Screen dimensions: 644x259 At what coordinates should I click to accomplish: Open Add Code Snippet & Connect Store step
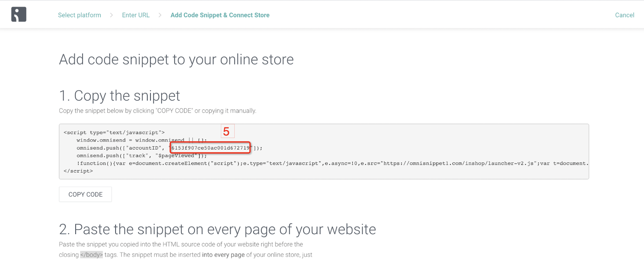click(220, 15)
